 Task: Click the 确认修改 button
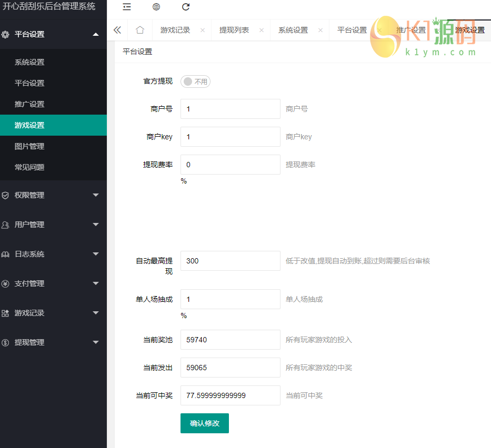204,423
